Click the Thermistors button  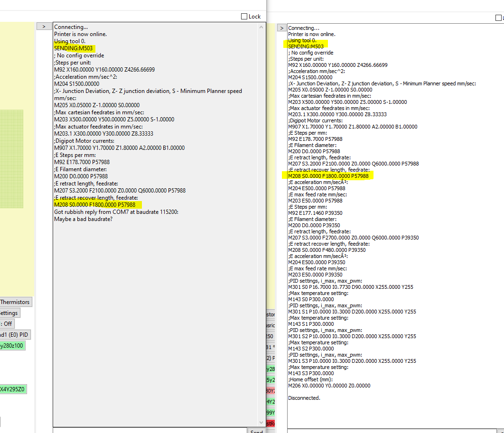pos(16,302)
